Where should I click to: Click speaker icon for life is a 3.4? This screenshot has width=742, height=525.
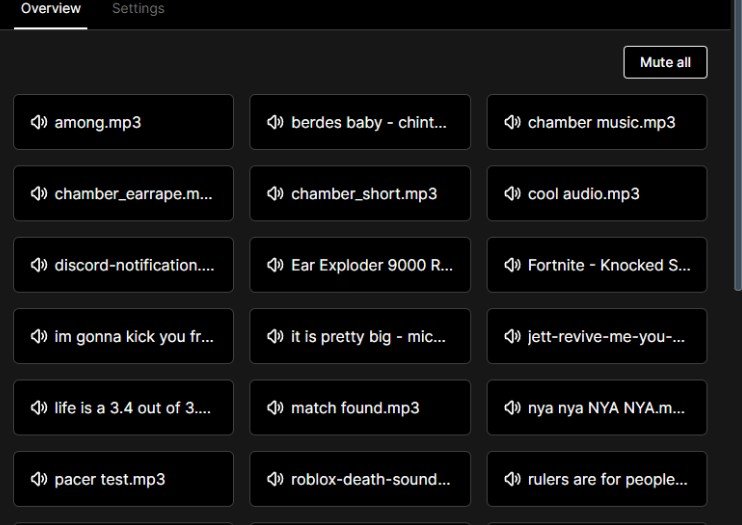[x=39, y=408]
